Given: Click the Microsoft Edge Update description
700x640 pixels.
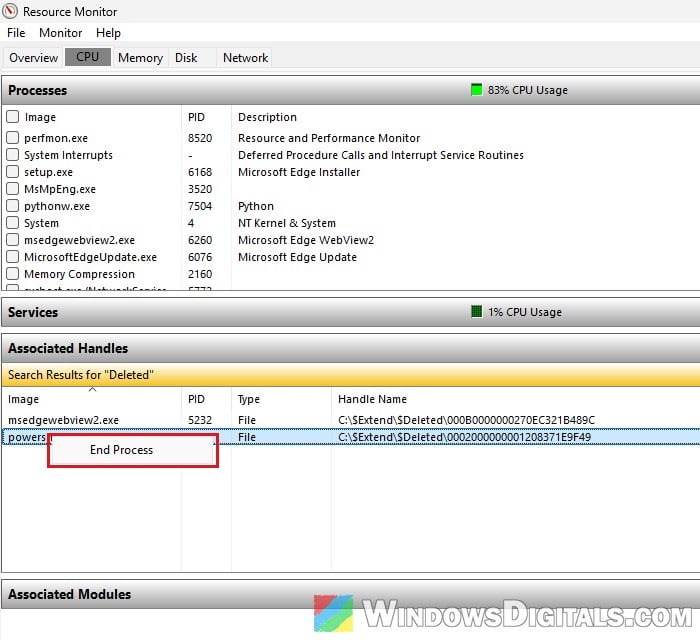Looking at the screenshot, I should coord(297,257).
